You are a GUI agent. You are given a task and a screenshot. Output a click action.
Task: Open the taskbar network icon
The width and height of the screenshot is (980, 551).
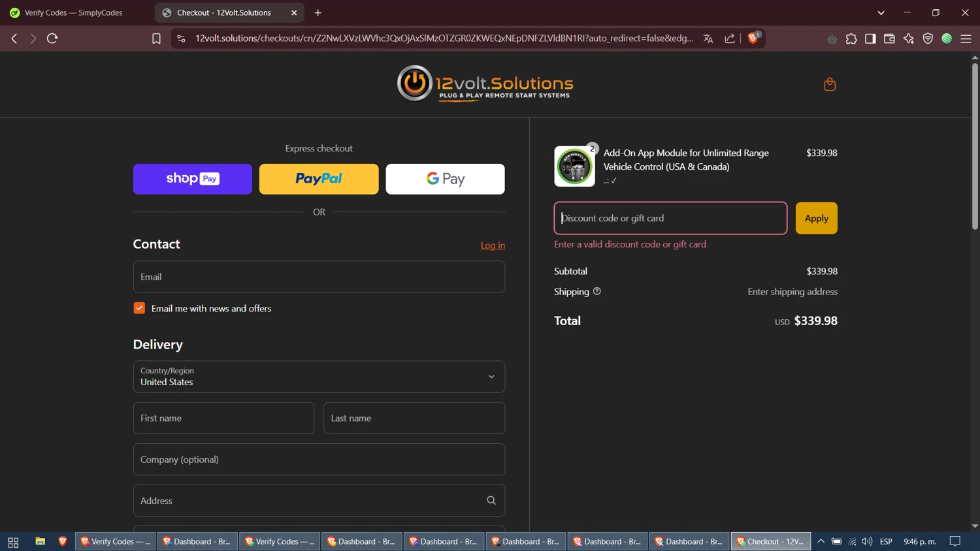pos(852,542)
